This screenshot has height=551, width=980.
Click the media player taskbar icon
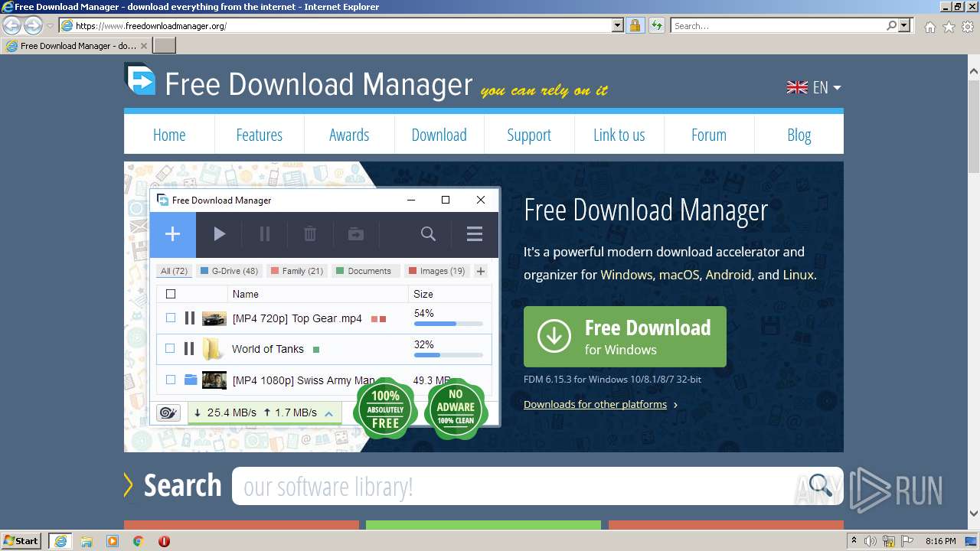[x=113, y=541]
